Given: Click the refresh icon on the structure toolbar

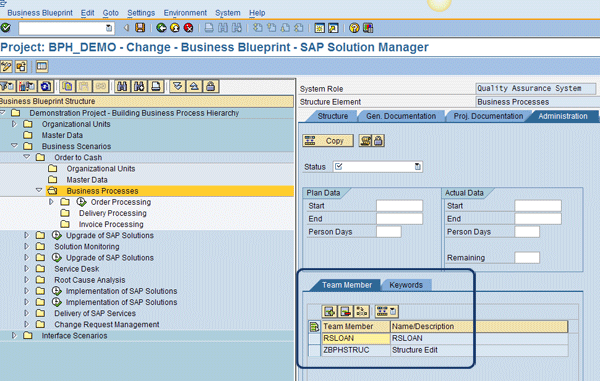Looking at the screenshot, I should (46, 86).
